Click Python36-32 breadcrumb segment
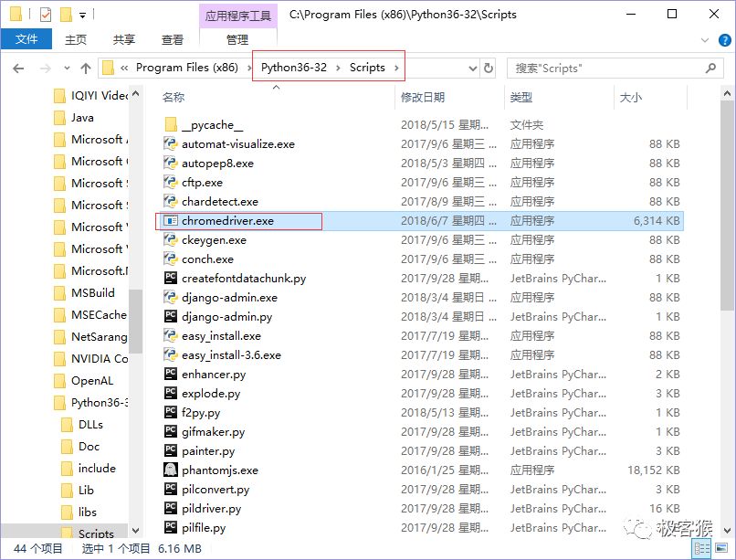 click(x=294, y=68)
